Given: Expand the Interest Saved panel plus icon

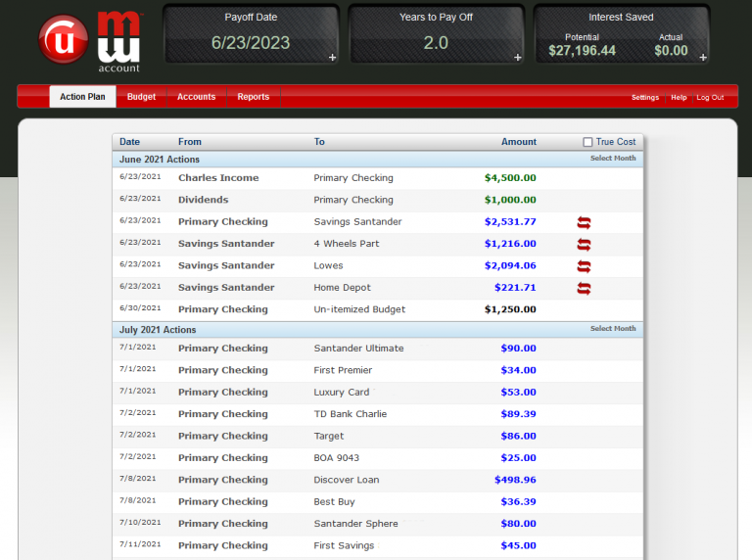Looking at the screenshot, I should [702, 58].
